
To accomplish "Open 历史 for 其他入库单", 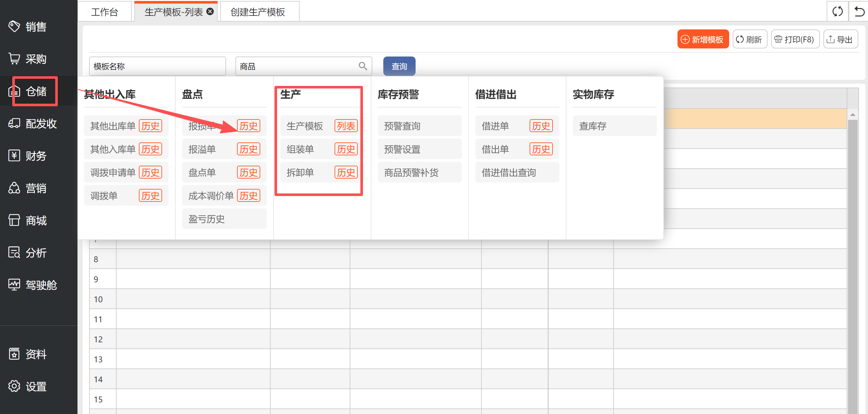I will 150,149.
